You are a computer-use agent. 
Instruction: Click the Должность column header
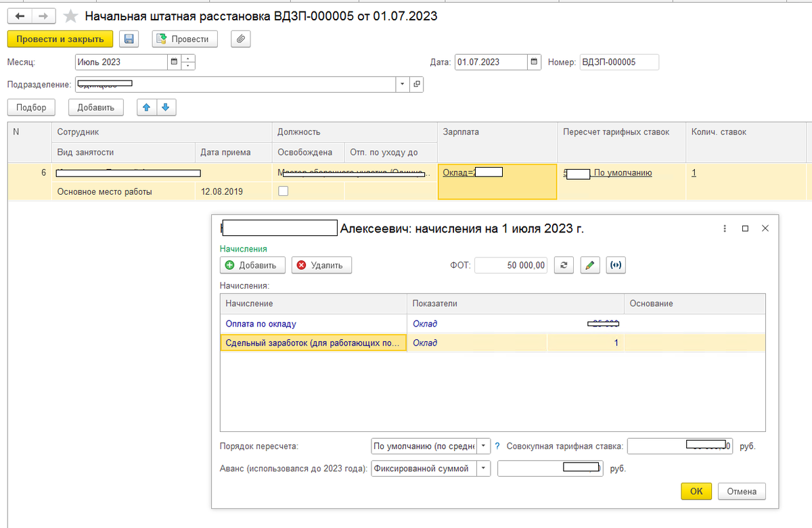354,132
